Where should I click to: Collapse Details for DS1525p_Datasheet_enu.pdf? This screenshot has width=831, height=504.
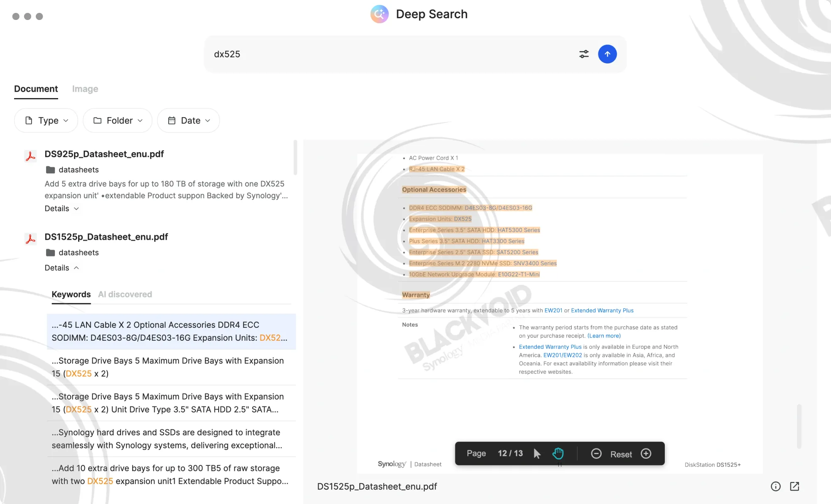tap(62, 268)
